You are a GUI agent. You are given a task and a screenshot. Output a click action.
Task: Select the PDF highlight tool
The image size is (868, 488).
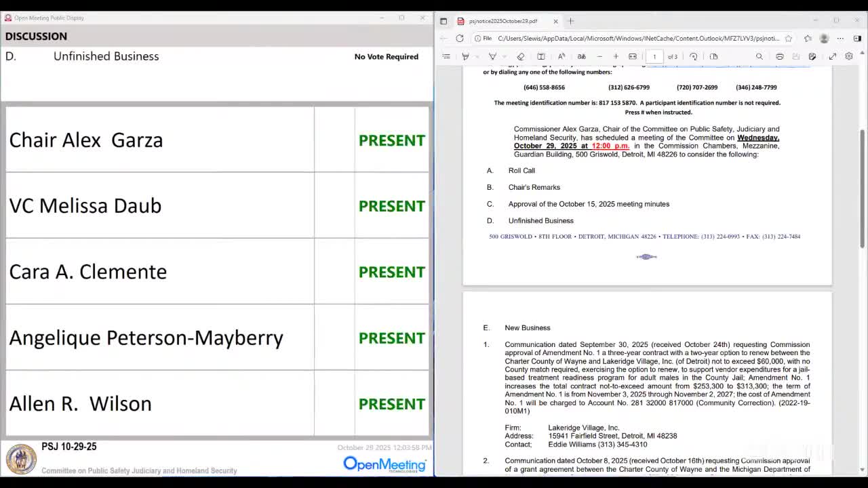(x=465, y=56)
